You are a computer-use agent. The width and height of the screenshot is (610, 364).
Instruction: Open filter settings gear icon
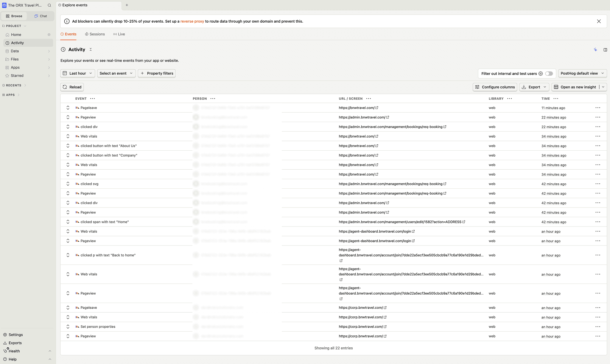(541, 74)
